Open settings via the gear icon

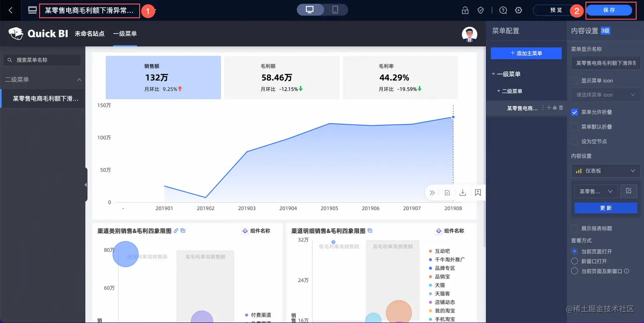[x=518, y=10]
